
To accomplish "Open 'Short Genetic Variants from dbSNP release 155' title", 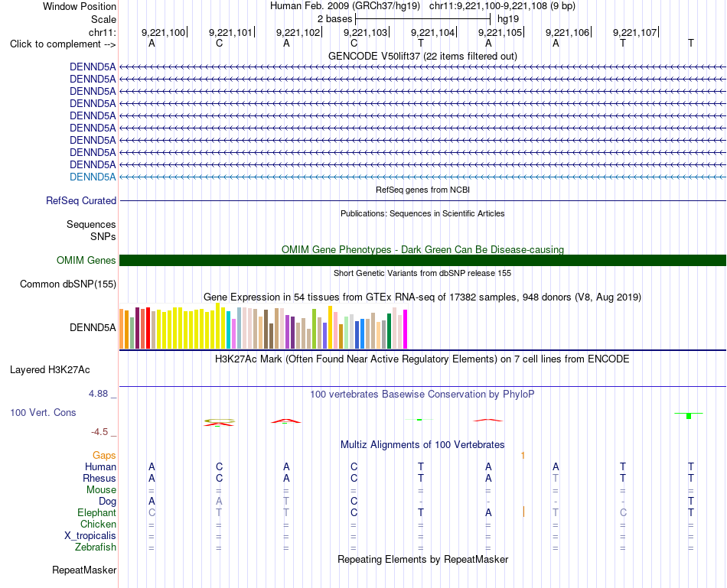I will tap(422, 274).
